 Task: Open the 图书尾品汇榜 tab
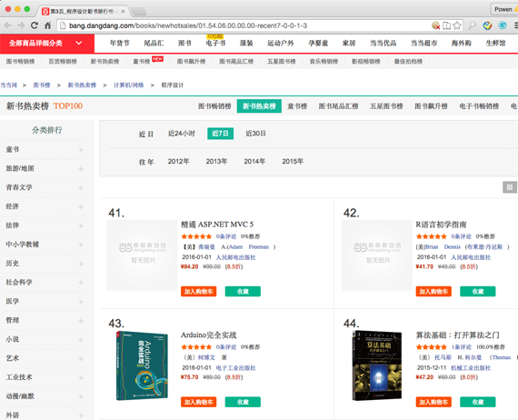(338, 106)
